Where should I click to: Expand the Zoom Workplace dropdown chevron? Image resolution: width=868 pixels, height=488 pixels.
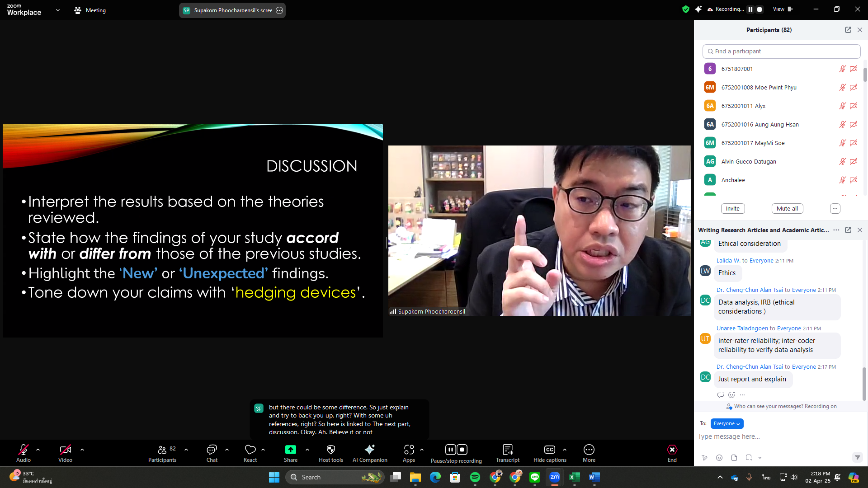[57, 10]
